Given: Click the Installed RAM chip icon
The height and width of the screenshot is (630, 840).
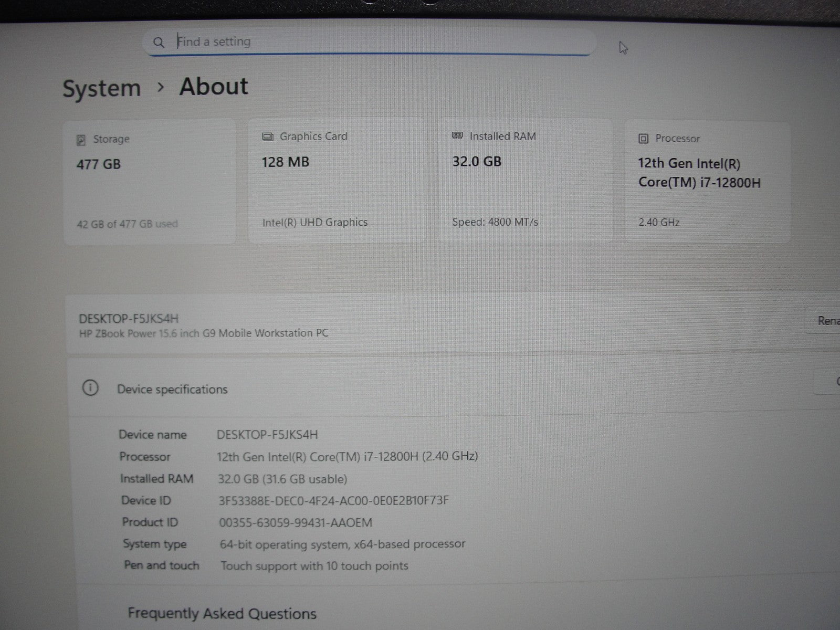Looking at the screenshot, I should pyautogui.click(x=457, y=136).
